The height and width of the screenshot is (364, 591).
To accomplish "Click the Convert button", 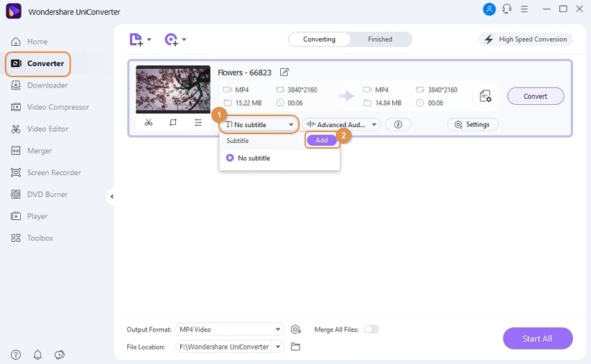I will 535,97.
